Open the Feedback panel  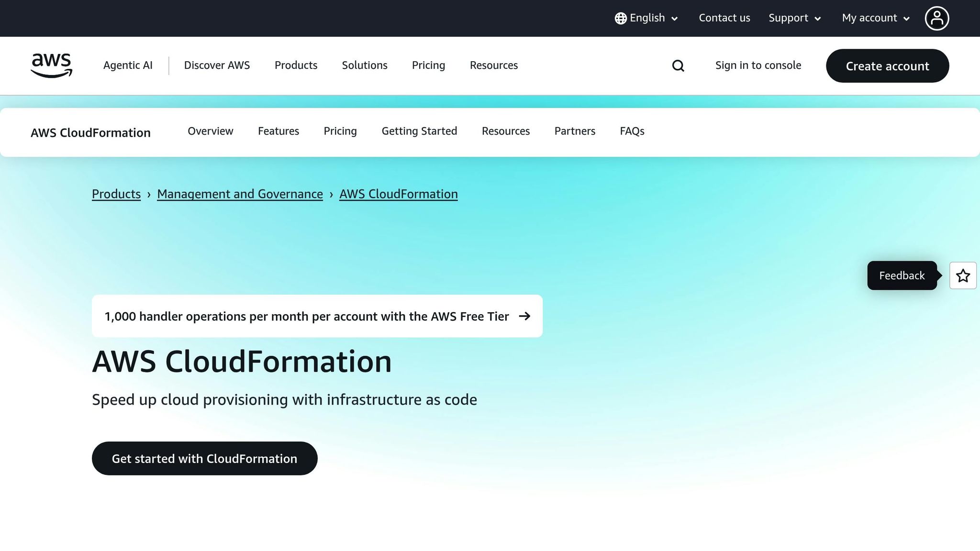click(902, 275)
